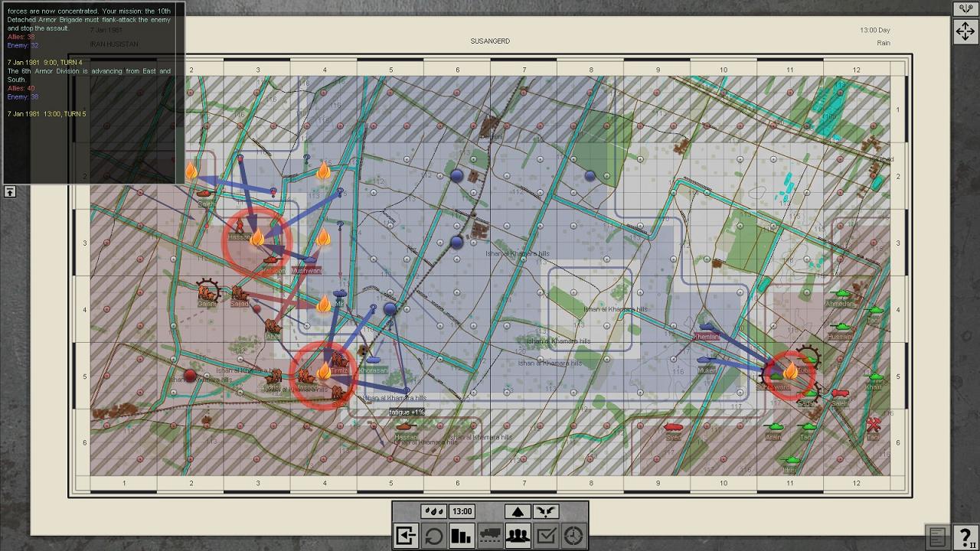Click the '13:00 Day' time label
Screen dimensions: 980x551
pyautogui.click(x=875, y=31)
